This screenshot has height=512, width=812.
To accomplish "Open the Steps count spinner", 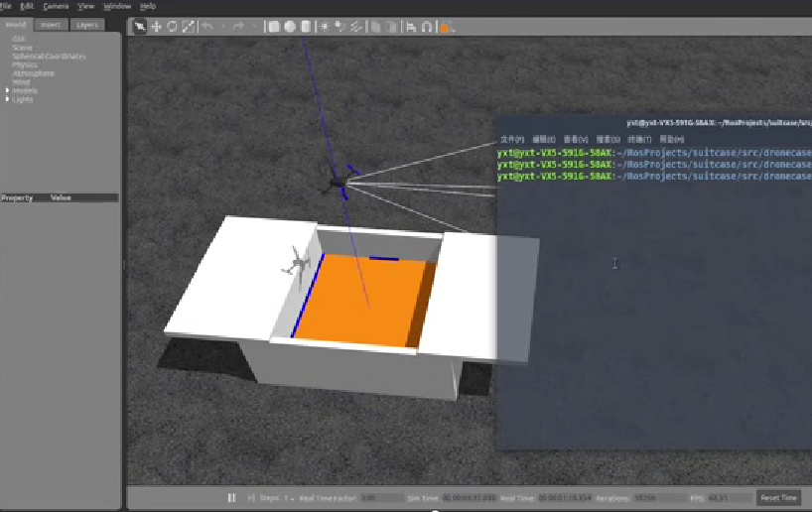I will click(x=290, y=498).
